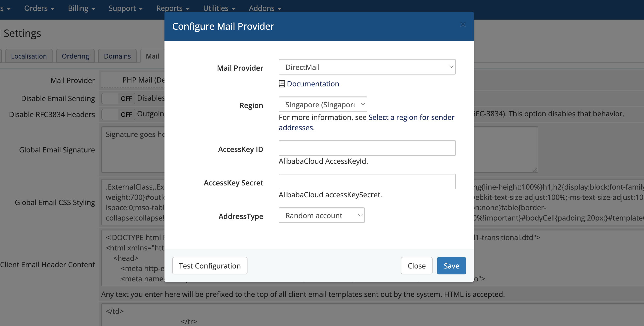The height and width of the screenshot is (326, 644).
Task: Focus the AccessKey Secret input field
Action: point(367,182)
